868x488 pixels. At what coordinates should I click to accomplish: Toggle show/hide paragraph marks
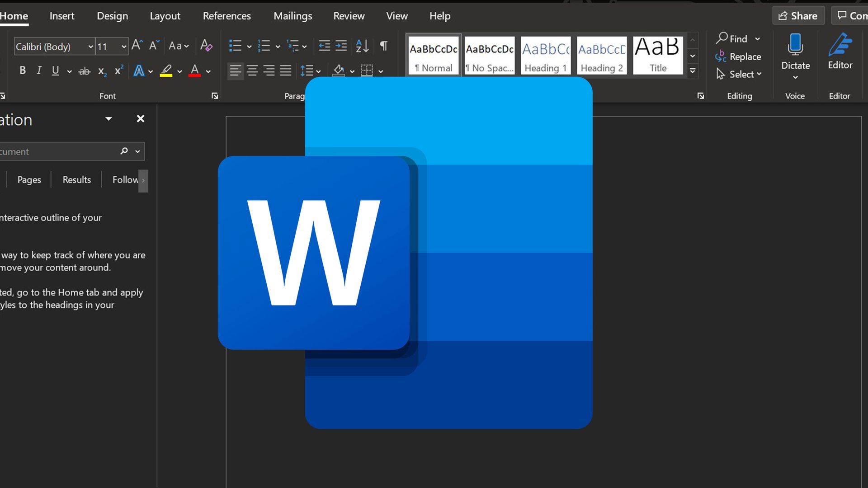[x=383, y=45]
